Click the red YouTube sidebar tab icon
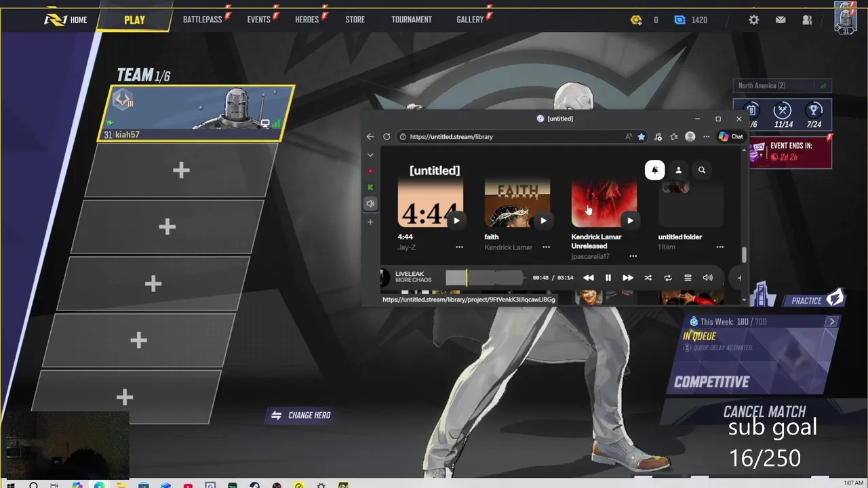The image size is (868, 488). 370,171
